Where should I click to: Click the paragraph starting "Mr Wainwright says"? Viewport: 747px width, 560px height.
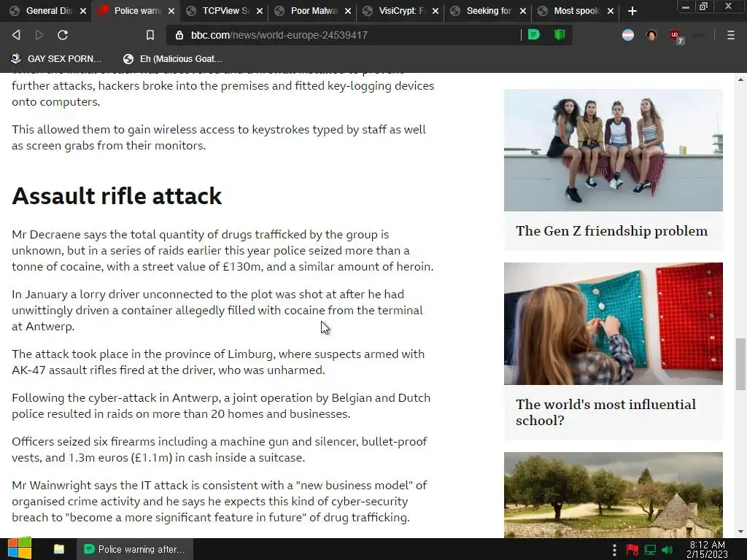click(219, 501)
